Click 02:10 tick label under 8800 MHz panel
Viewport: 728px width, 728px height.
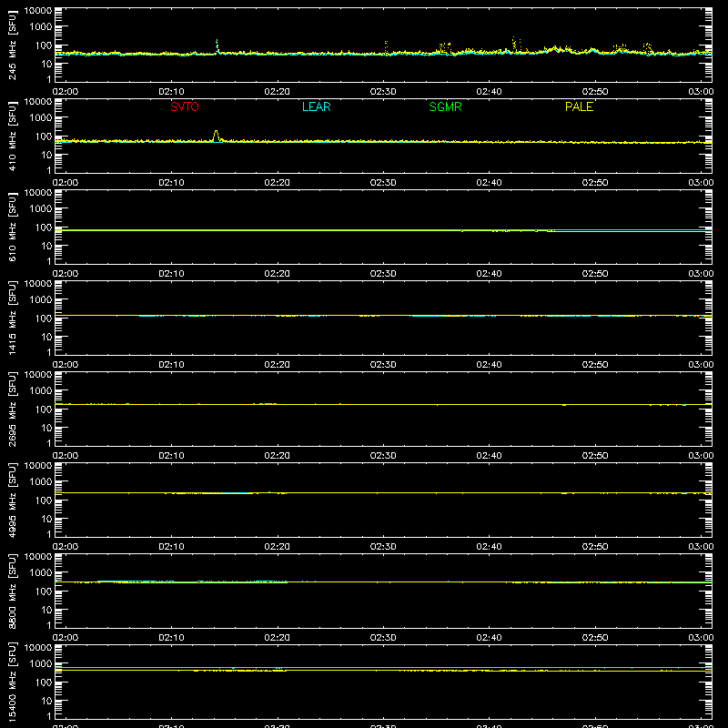(x=171, y=638)
